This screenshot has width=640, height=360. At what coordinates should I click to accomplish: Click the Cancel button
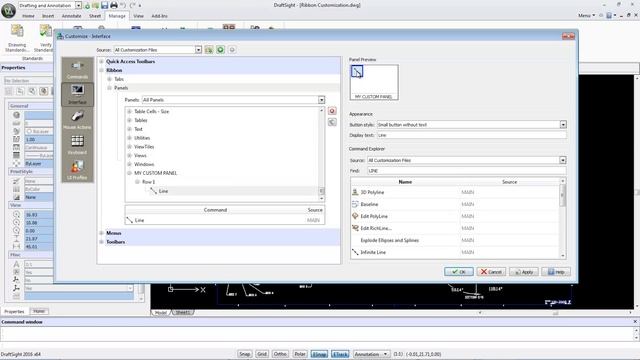491,272
